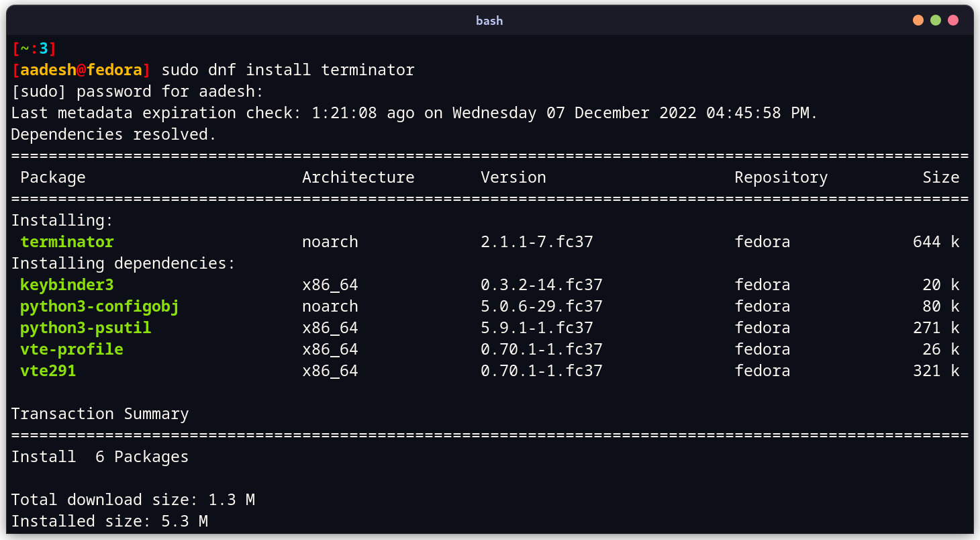Click the vte291 package entry
This screenshot has height=540, width=980.
pyautogui.click(x=48, y=370)
